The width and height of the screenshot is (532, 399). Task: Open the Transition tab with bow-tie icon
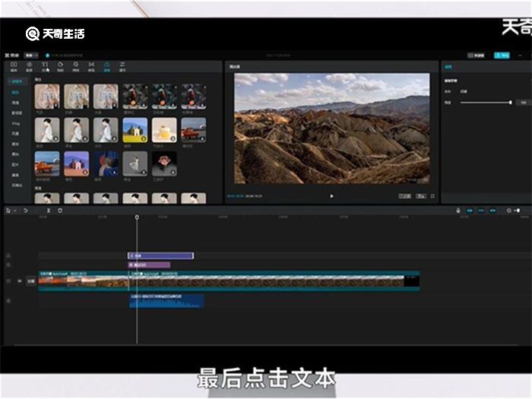[91, 66]
